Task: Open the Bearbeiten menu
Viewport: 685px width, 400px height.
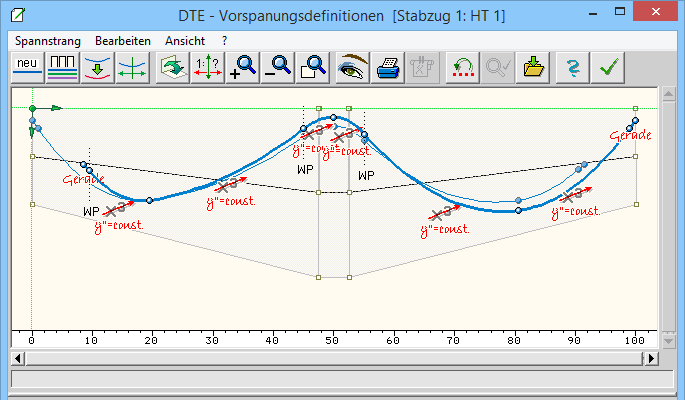Action: [x=122, y=39]
